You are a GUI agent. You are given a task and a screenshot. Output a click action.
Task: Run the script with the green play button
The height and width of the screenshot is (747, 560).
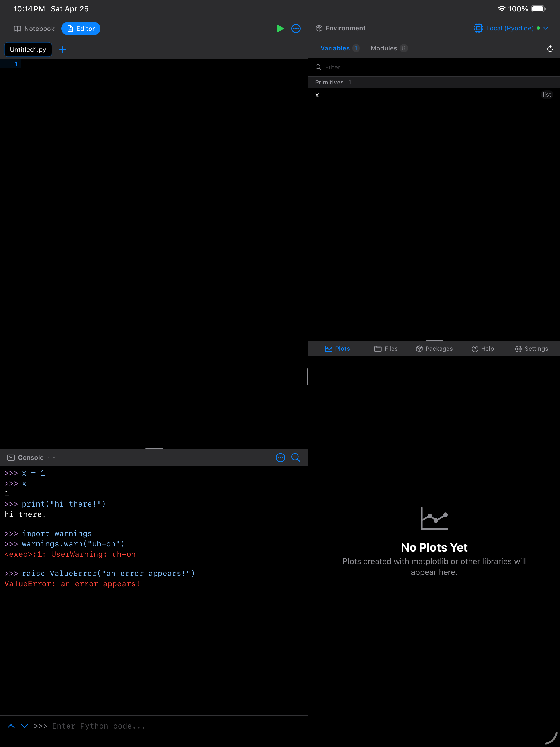pos(280,29)
